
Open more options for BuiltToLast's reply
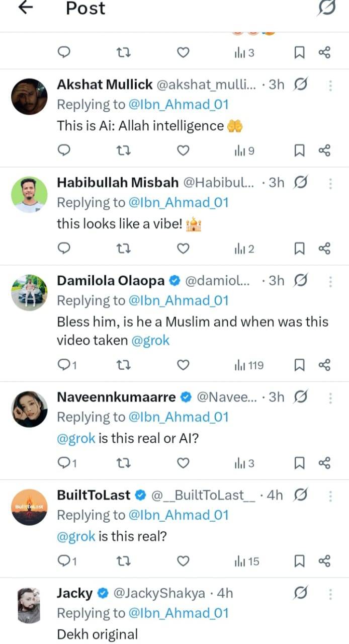pyautogui.click(x=330, y=496)
